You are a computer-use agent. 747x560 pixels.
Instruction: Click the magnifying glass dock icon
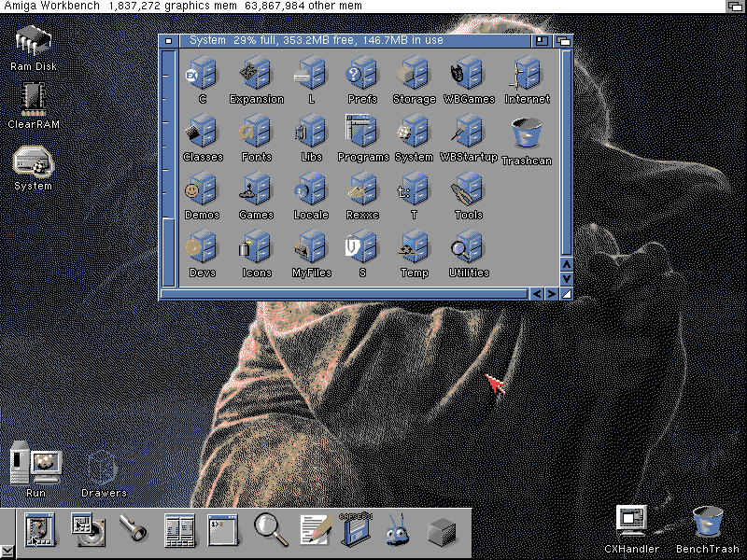coord(271,529)
